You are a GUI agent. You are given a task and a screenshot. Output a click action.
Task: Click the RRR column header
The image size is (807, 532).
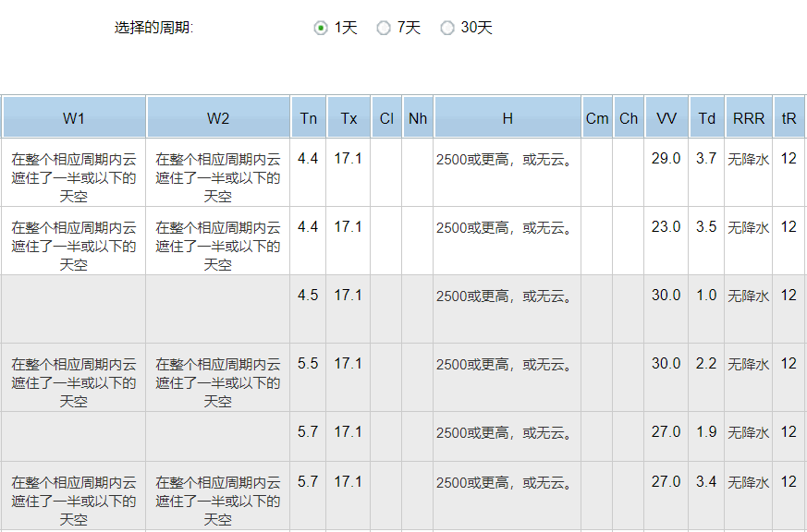point(749,117)
